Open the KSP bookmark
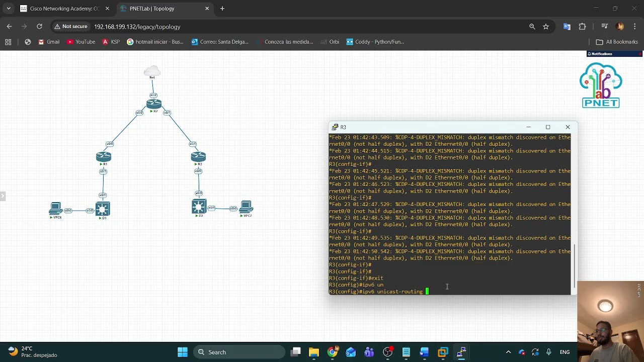The image size is (644, 362). click(111, 42)
